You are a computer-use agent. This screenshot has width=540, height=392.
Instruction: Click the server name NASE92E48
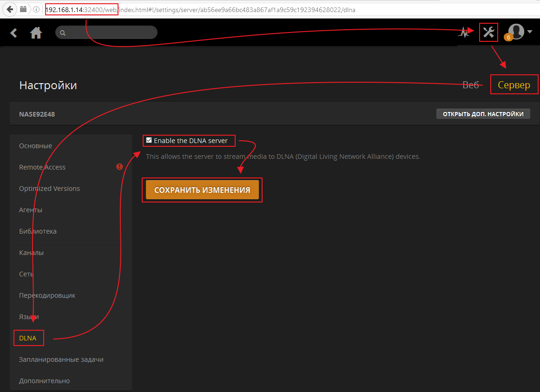37,114
